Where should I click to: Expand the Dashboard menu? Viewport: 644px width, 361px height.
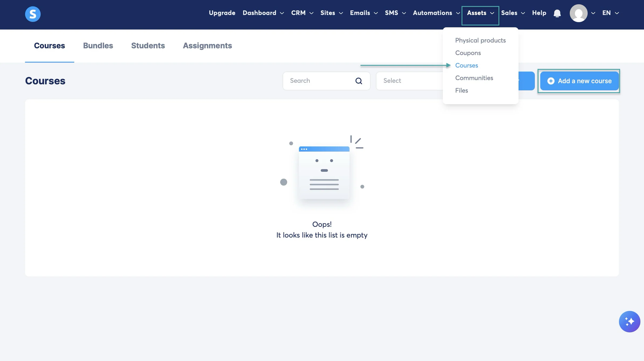coord(263,13)
